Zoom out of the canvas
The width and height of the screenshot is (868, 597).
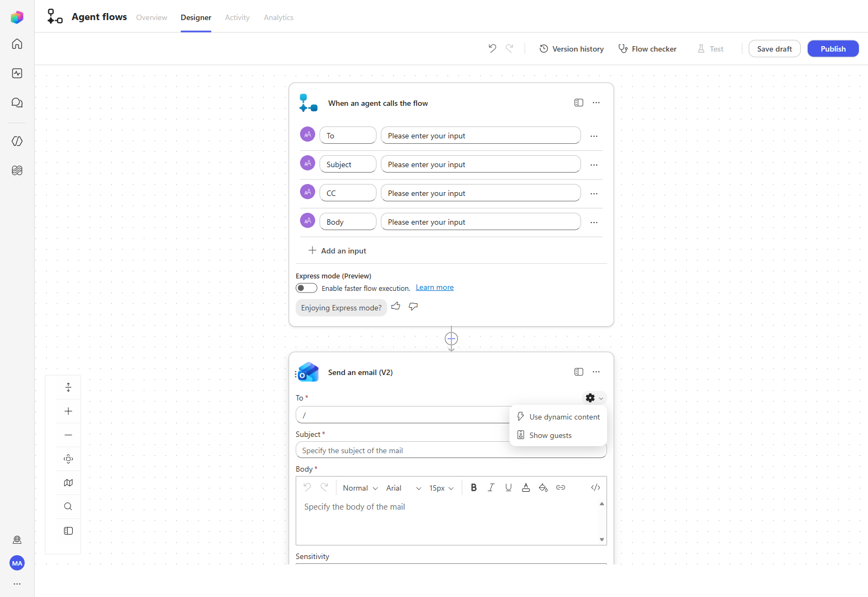click(x=68, y=435)
